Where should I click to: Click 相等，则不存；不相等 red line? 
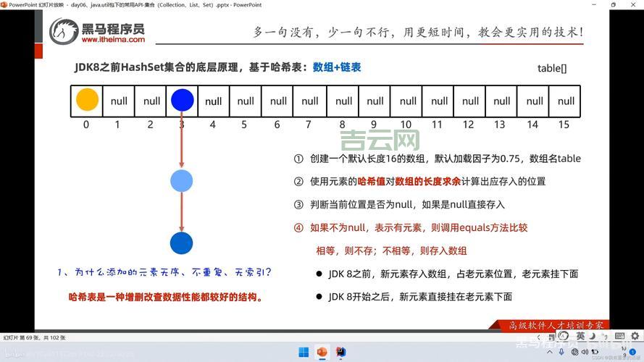(x=391, y=251)
